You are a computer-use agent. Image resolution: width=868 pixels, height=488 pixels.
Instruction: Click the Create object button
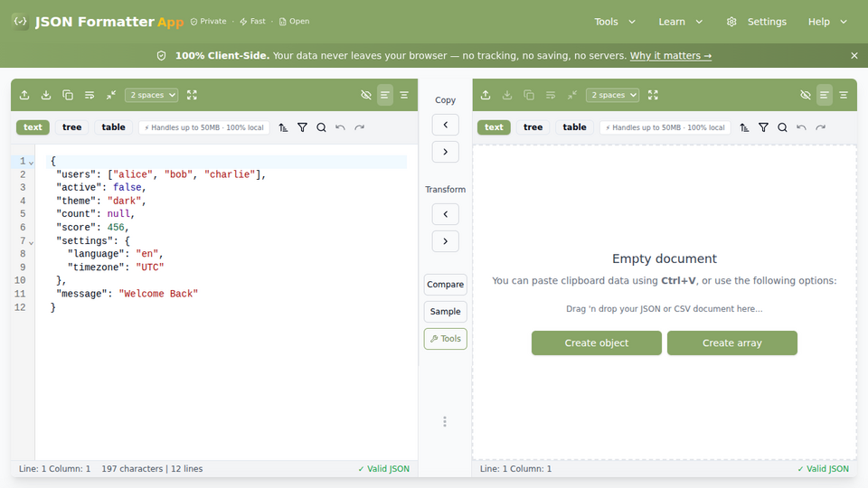pos(596,343)
